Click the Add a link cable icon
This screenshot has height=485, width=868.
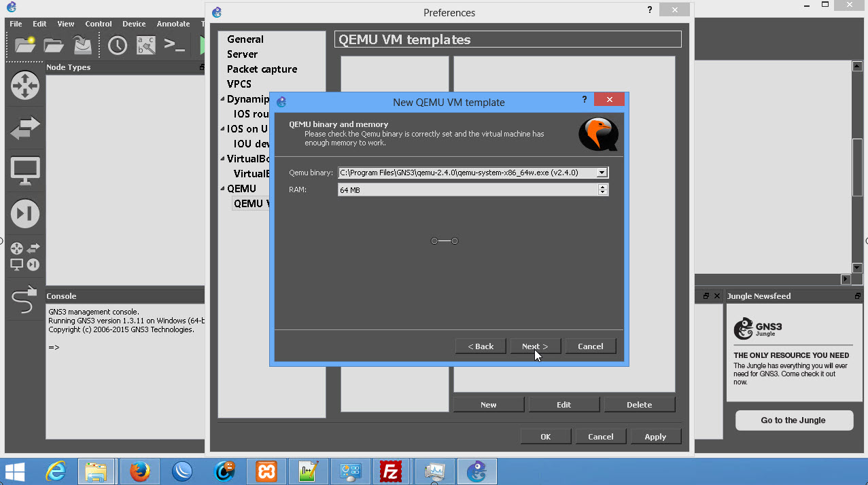[24, 298]
